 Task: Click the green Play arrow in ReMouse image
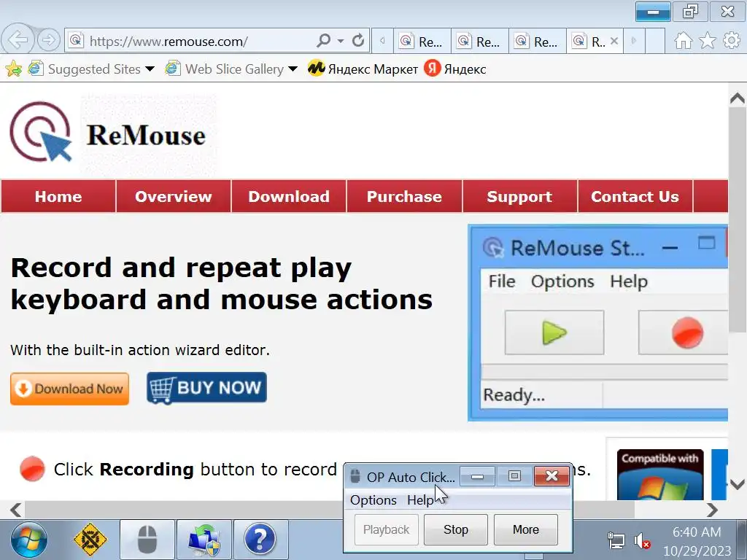(554, 332)
